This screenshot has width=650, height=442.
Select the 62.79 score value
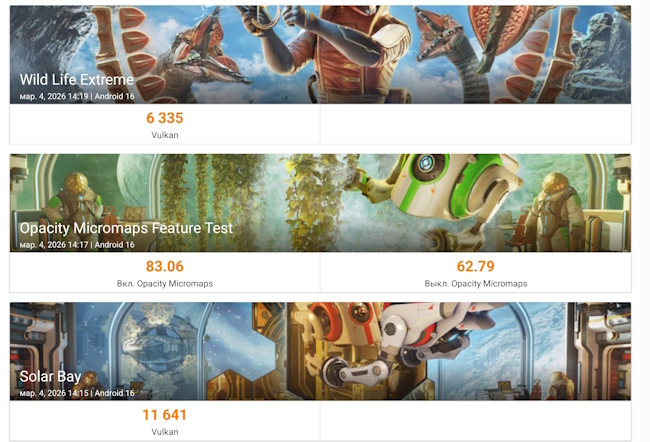pyautogui.click(x=475, y=266)
